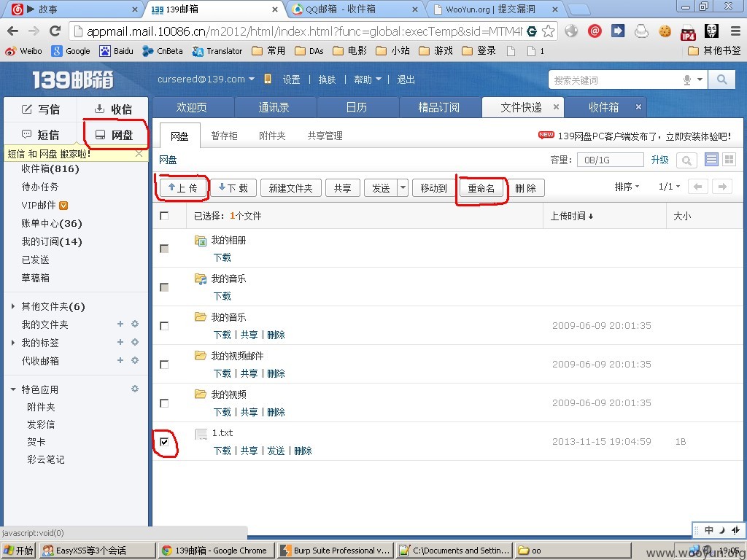The height and width of the screenshot is (560, 747).
Task: Open the 暂存柜 sub-tab
Action: click(x=224, y=136)
